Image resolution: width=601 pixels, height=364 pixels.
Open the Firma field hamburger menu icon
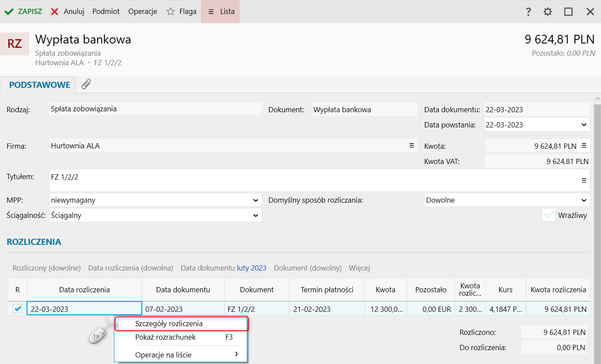point(411,146)
